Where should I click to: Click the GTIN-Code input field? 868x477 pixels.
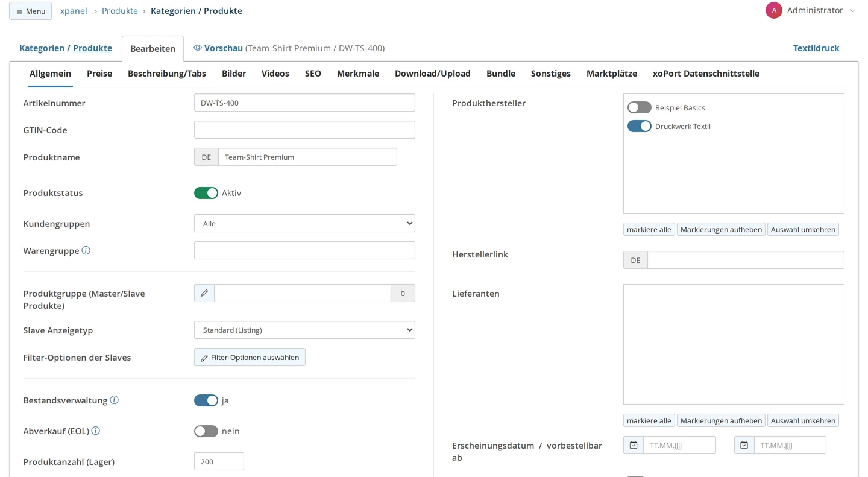pos(304,130)
